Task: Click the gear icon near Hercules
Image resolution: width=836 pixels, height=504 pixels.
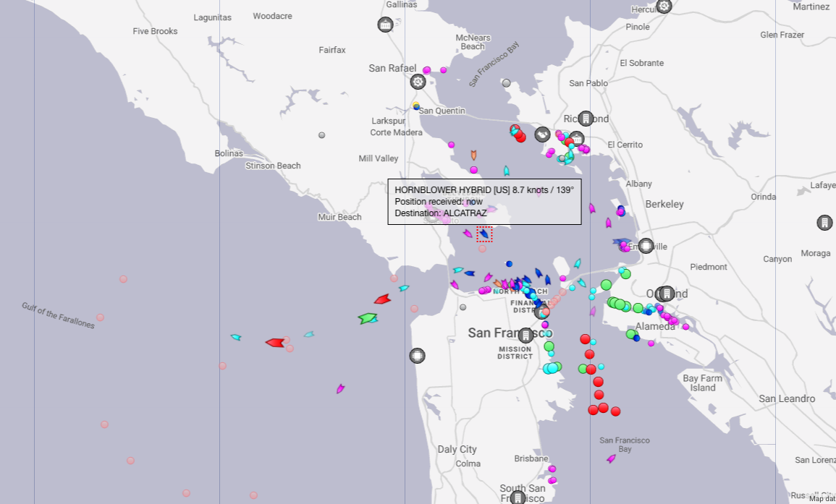Action: pos(664,7)
